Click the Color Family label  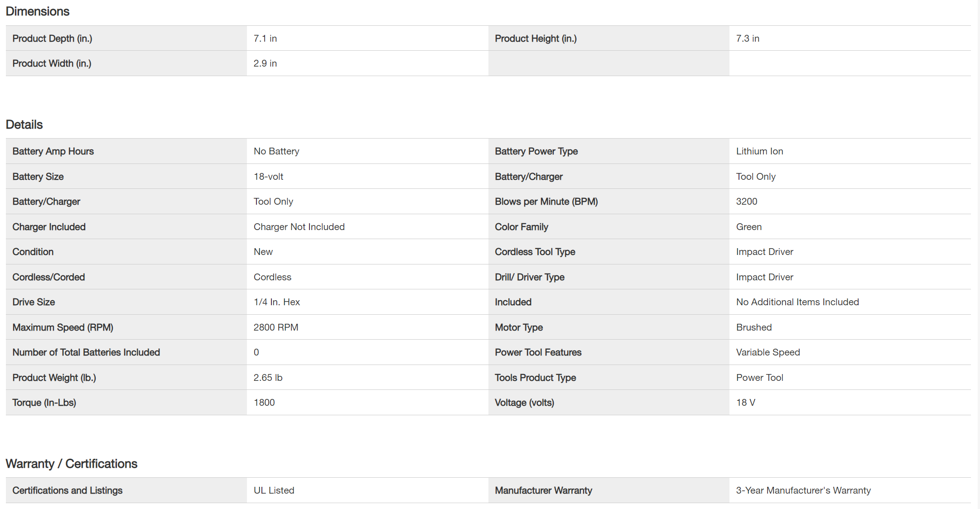coord(521,227)
